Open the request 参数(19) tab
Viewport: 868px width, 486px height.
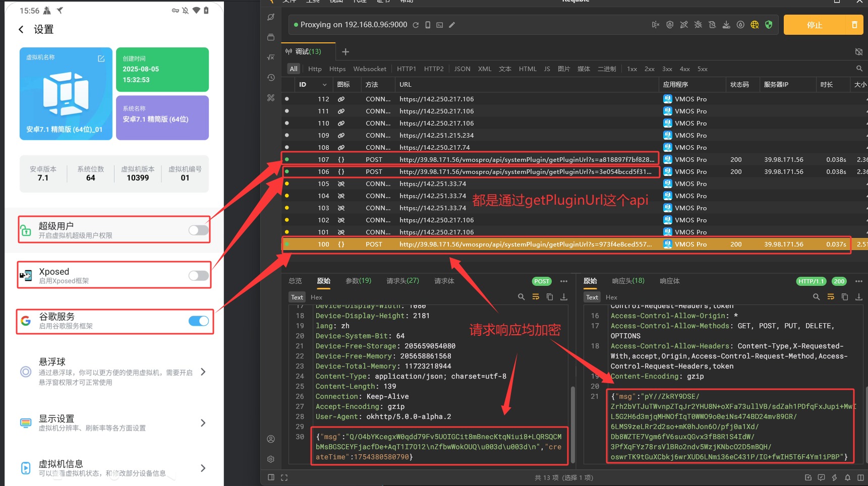click(358, 281)
